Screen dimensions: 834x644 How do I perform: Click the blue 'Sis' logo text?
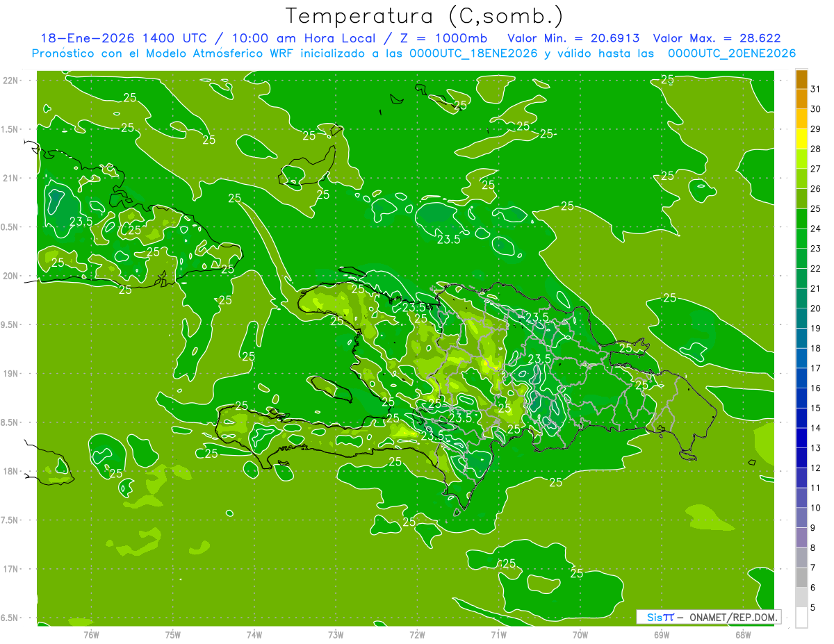click(x=654, y=617)
